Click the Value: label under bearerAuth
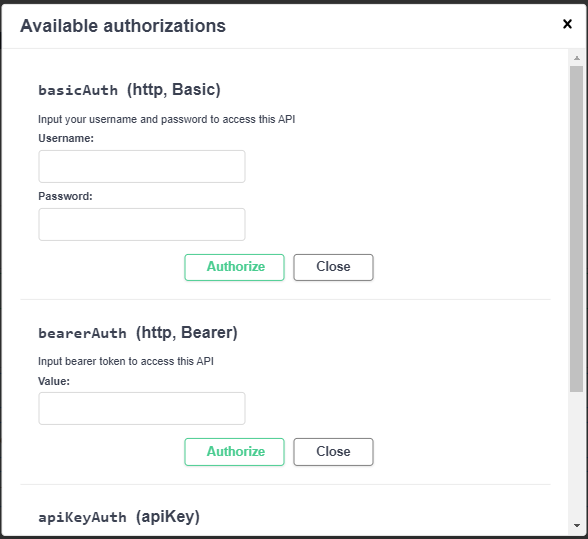 [x=54, y=381]
